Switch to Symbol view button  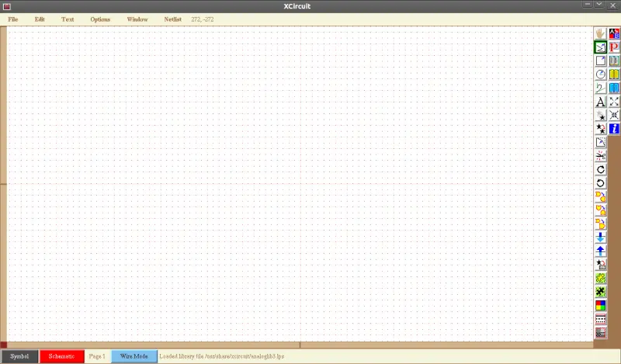(x=19, y=356)
